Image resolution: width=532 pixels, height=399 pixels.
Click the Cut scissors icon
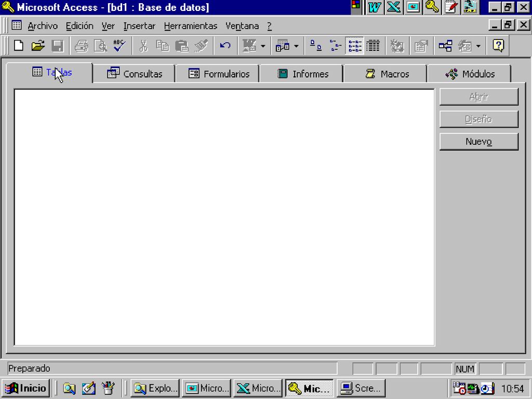pos(143,46)
